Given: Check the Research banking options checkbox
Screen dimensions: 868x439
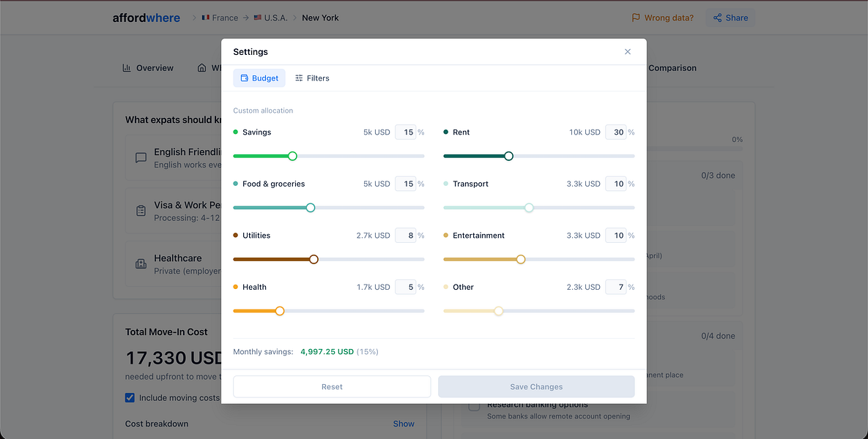Looking at the screenshot, I should coord(475,406).
